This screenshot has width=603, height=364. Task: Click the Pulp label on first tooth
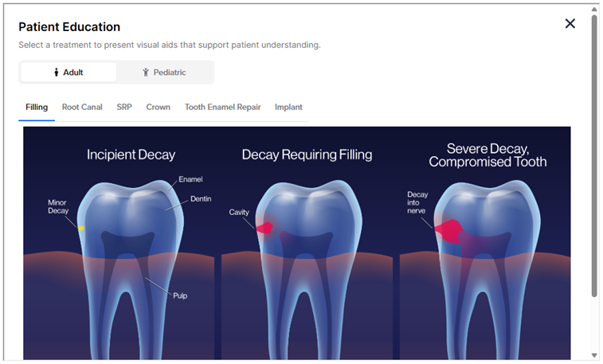coord(180,296)
